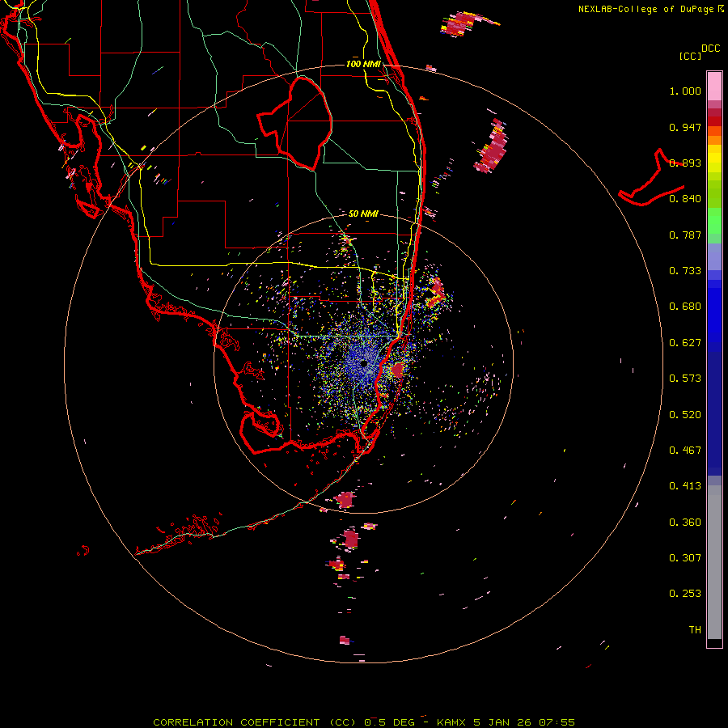Select the 0.253 scale value

[x=685, y=594]
